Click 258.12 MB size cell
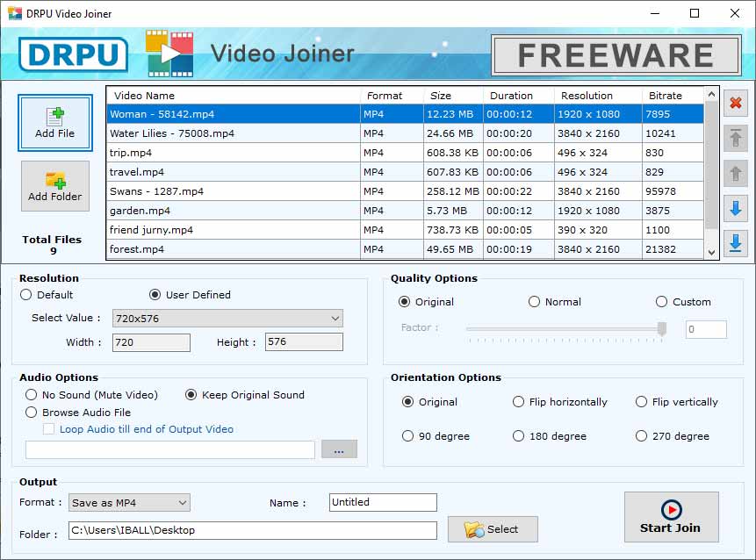Screen dimensions: 756x560 (453, 191)
